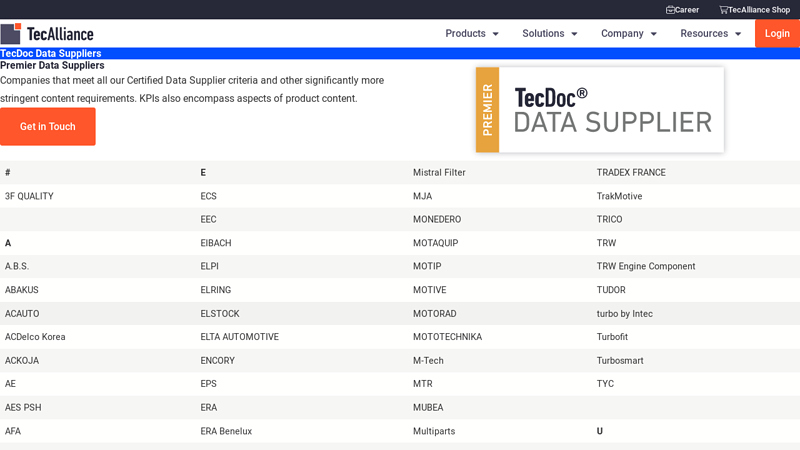This screenshot has width=800, height=450.
Task: Click the Get in Touch button
Action: (47, 127)
